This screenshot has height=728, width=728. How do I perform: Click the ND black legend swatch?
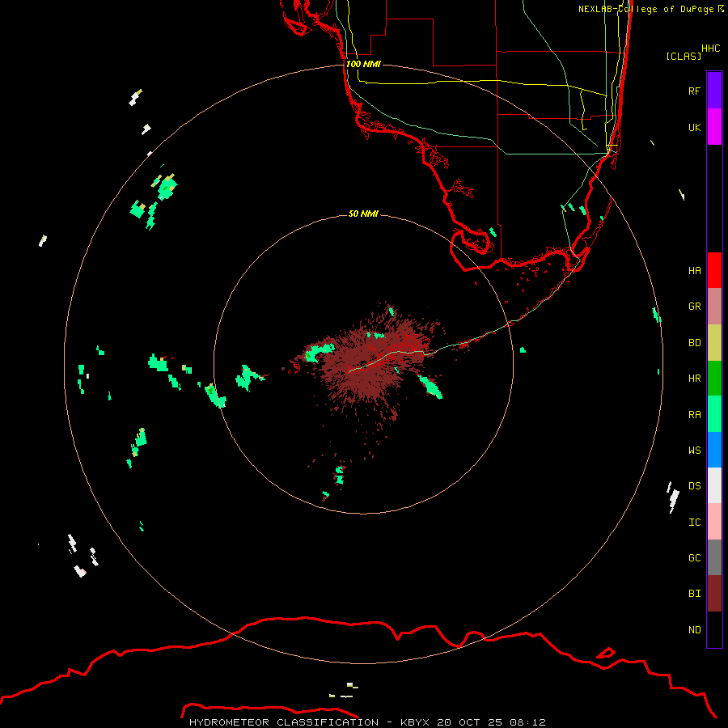click(714, 629)
